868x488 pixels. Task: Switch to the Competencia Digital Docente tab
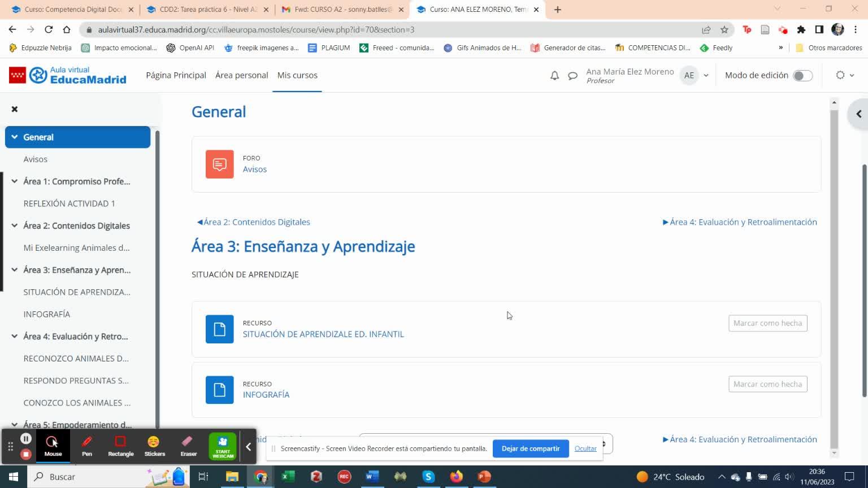72,10
